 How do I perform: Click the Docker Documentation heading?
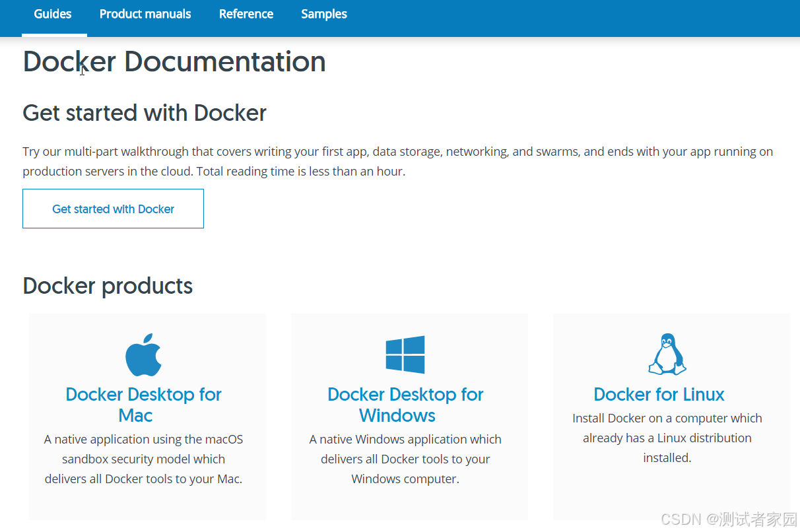[x=174, y=61]
